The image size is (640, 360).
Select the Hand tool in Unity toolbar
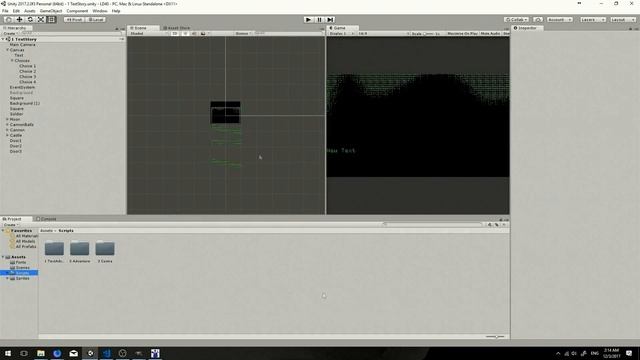8,20
